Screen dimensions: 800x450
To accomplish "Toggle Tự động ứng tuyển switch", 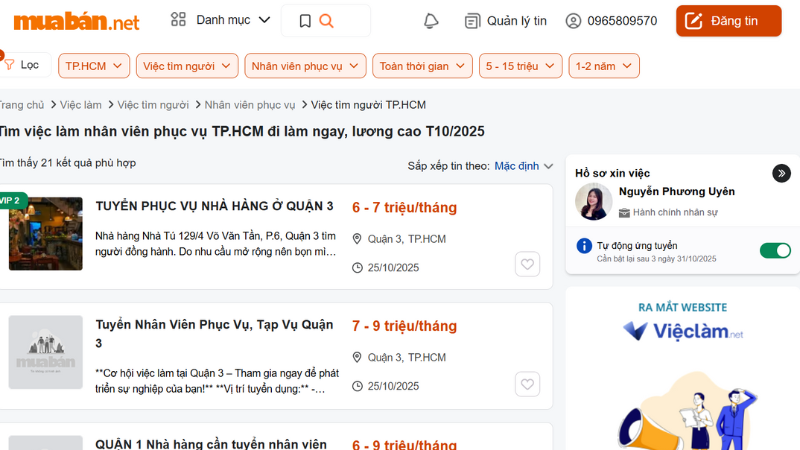I will pyautogui.click(x=775, y=251).
